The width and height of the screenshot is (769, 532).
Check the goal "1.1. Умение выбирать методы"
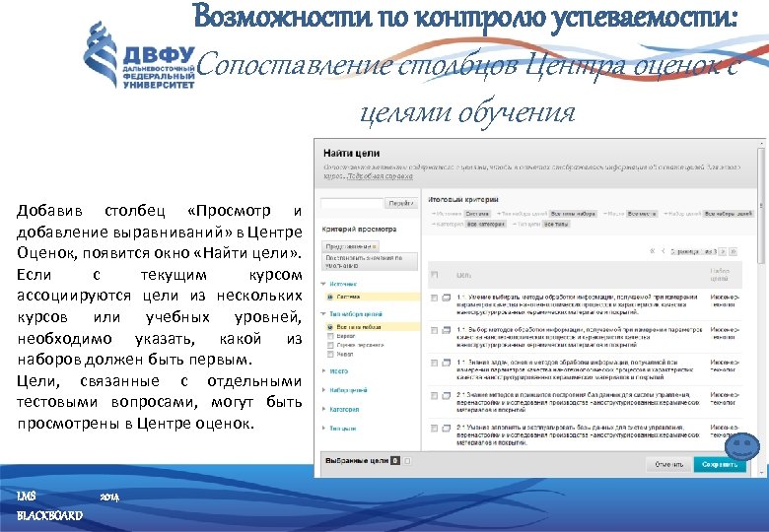tap(434, 298)
